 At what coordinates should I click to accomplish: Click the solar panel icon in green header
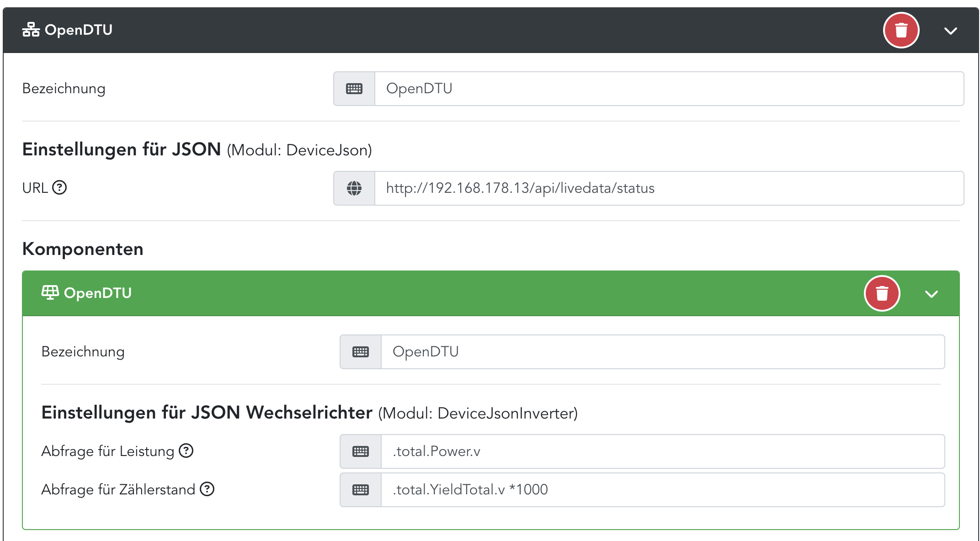(x=50, y=292)
